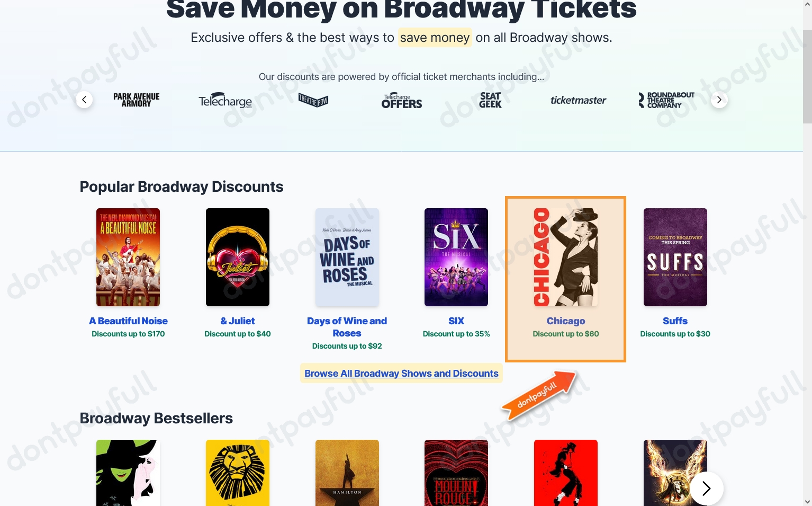Select the SIX show title link

click(x=456, y=321)
